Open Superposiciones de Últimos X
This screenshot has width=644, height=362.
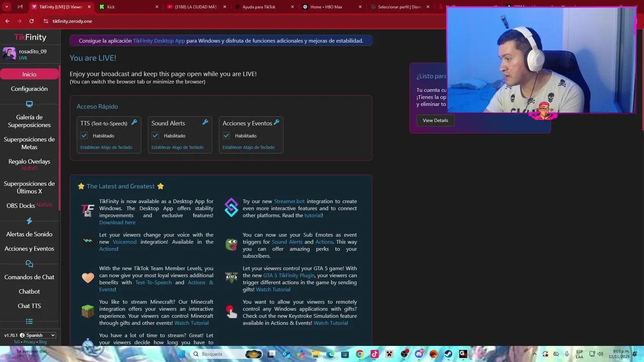pos(29,188)
